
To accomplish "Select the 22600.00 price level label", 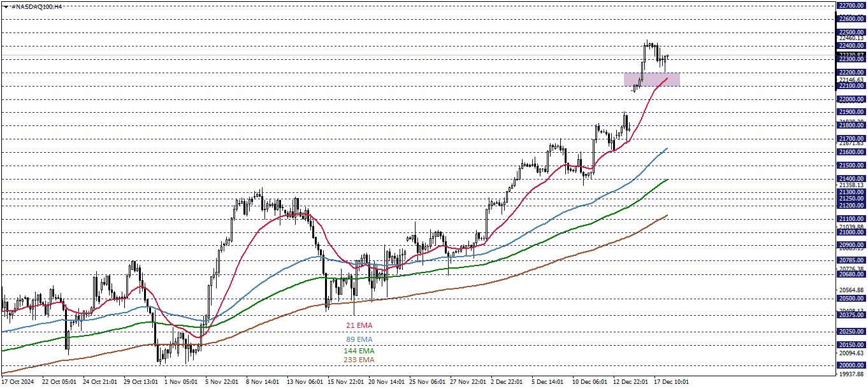I will coord(851,19).
